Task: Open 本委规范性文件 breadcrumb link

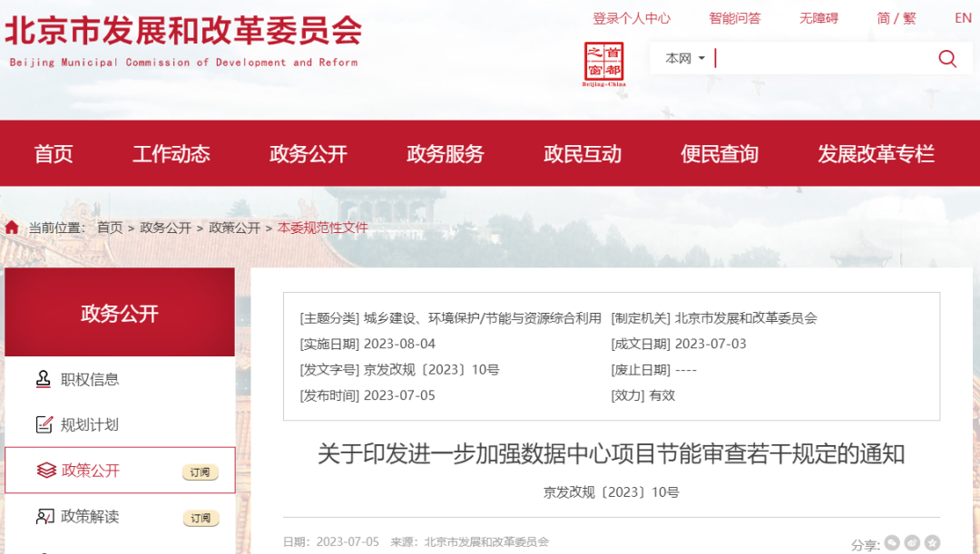Action: pyautogui.click(x=322, y=228)
